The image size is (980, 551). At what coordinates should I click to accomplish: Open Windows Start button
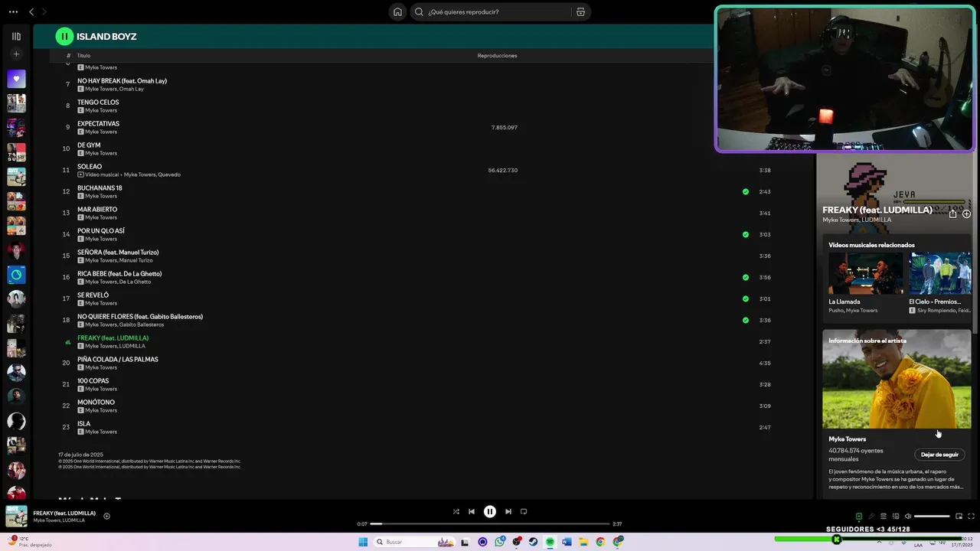pyautogui.click(x=363, y=542)
